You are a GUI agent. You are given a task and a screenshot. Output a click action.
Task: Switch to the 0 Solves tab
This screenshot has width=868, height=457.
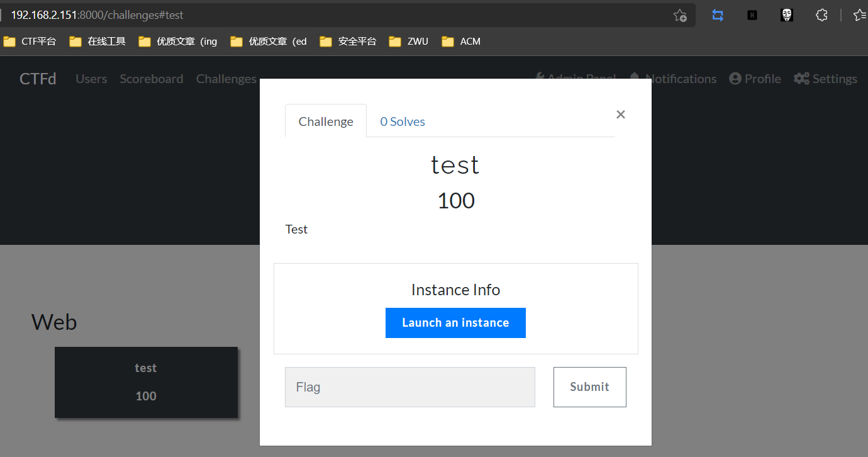pos(403,121)
